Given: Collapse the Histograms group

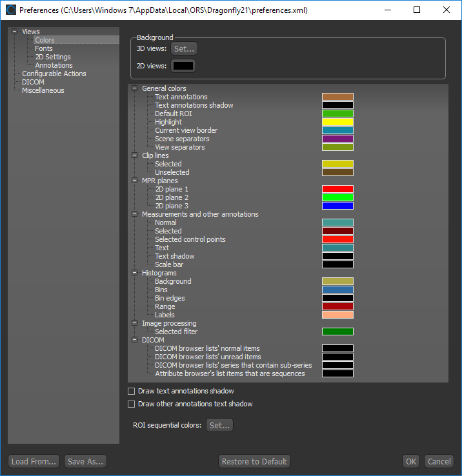Looking at the screenshot, I should click(134, 273).
